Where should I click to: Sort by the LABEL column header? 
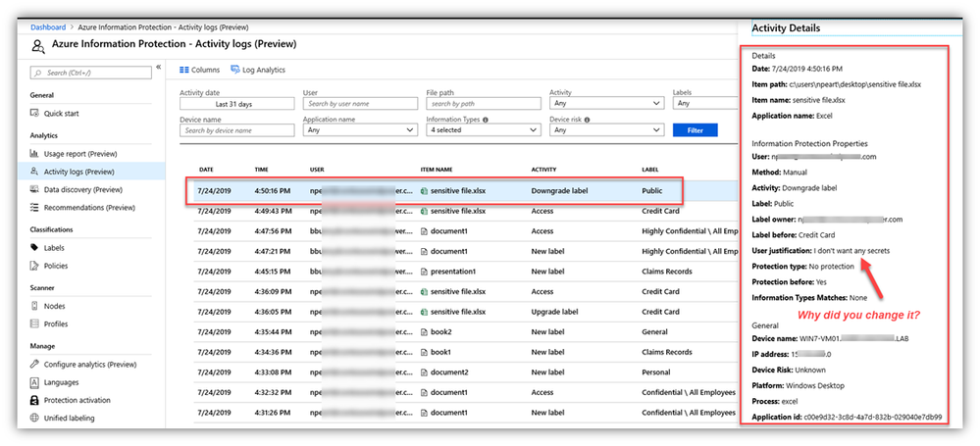click(650, 170)
